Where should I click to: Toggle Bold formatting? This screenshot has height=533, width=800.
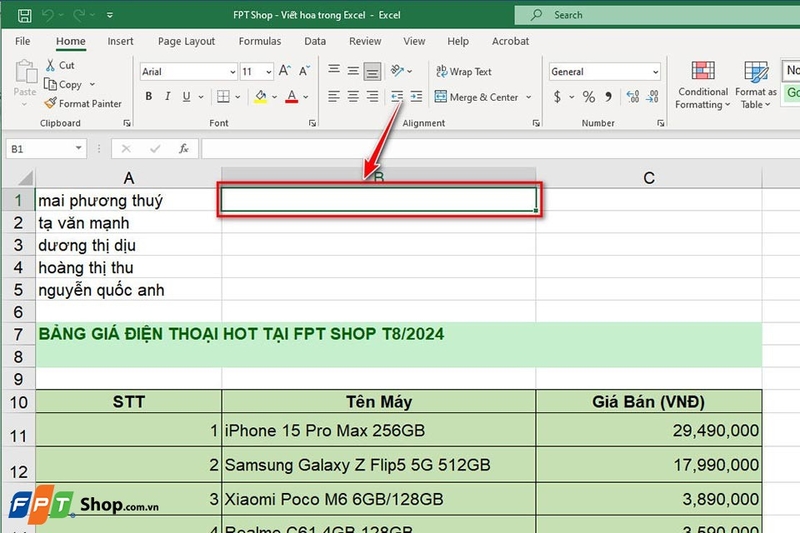[x=148, y=96]
